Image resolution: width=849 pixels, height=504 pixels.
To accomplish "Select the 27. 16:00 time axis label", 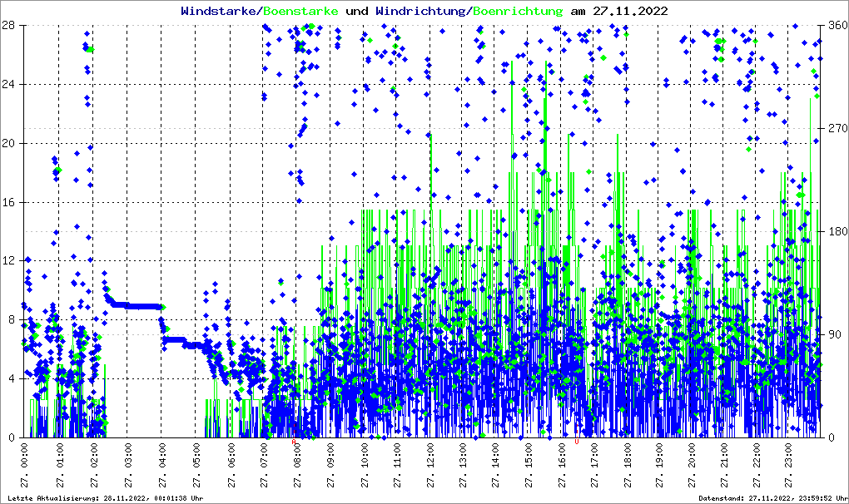I will pyautogui.click(x=563, y=466).
